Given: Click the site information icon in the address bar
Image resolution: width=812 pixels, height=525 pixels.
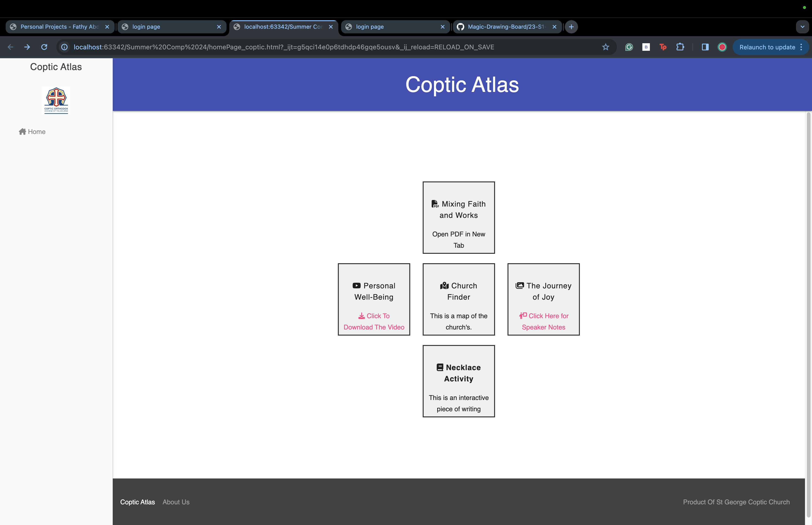Looking at the screenshot, I should click(x=64, y=47).
